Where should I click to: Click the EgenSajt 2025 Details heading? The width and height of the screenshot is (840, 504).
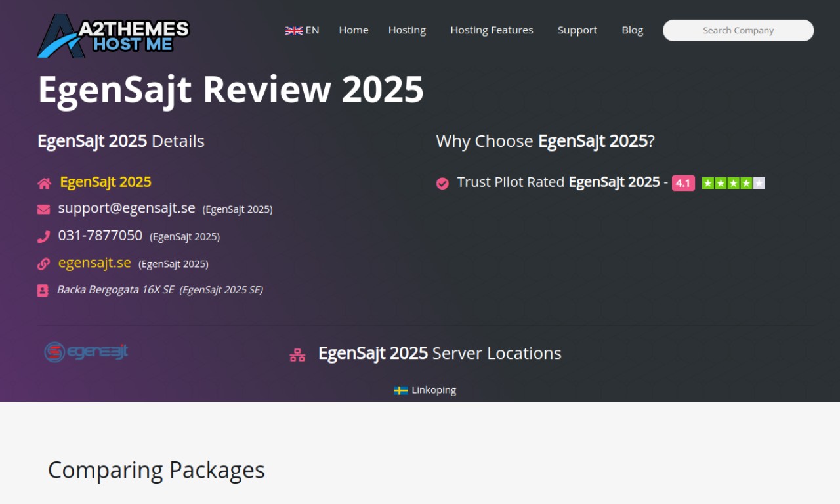pos(121,141)
